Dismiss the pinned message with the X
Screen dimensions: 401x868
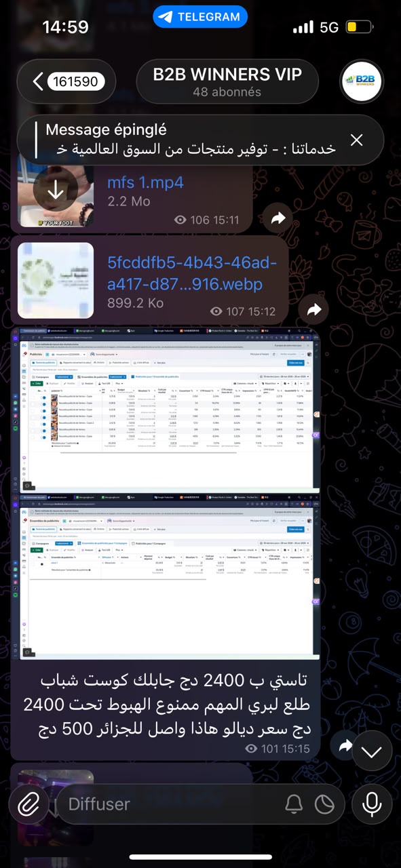pyautogui.click(x=357, y=140)
